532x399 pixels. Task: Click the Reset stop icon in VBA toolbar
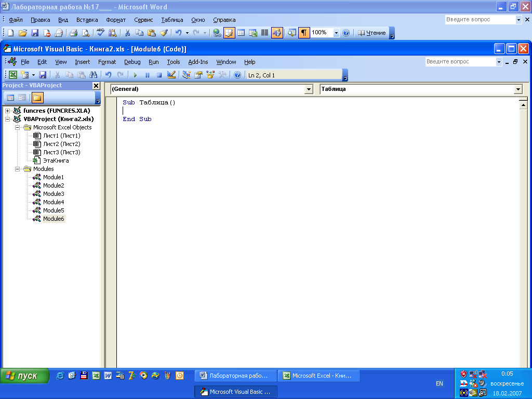click(159, 75)
